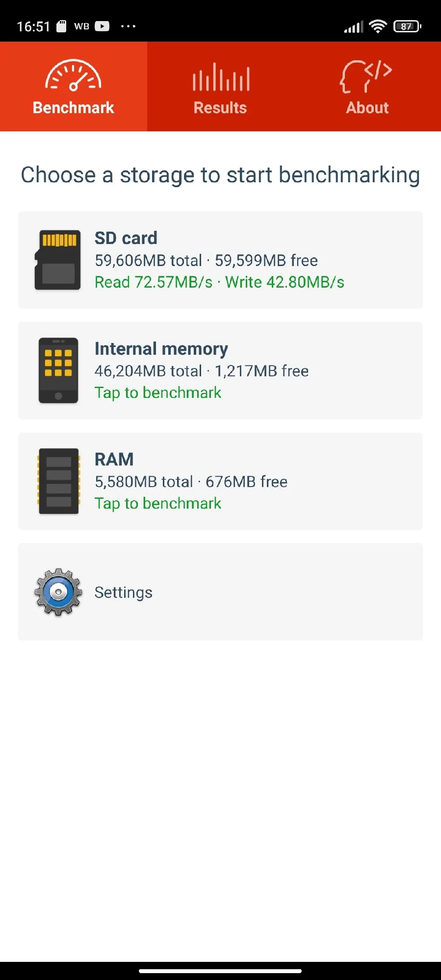
Task: Tap the home gesture bar
Action: [x=220, y=971]
